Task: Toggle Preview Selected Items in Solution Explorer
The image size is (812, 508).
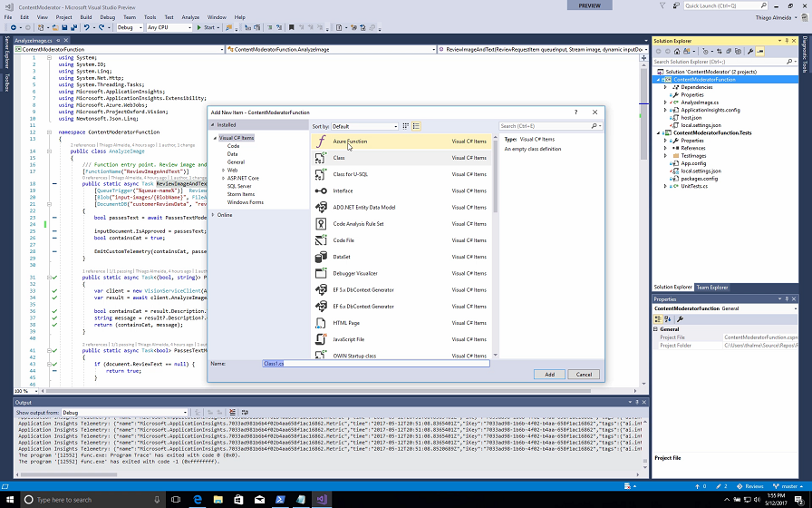Action: (x=759, y=52)
